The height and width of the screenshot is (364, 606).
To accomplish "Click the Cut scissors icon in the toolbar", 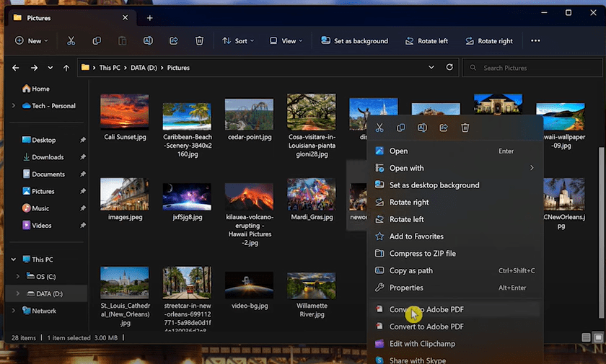I will pos(71,40).
